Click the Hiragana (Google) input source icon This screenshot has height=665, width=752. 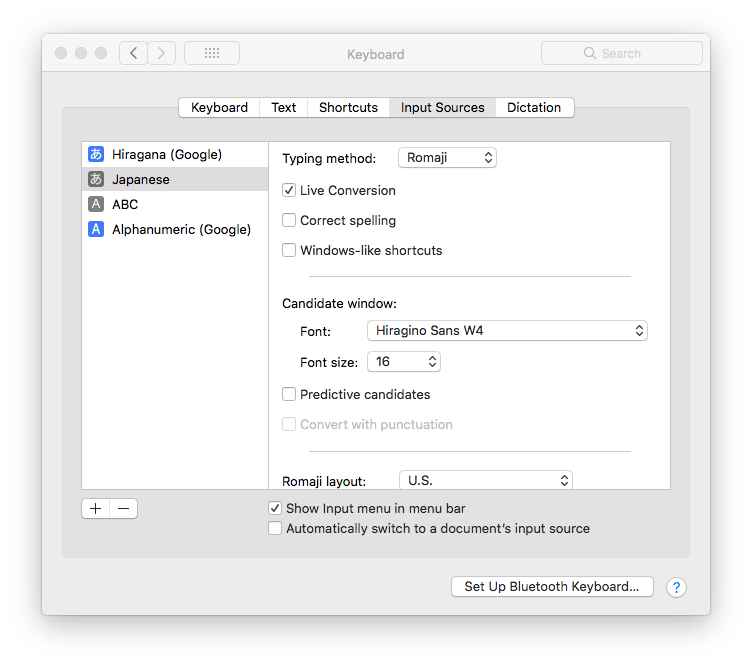96,155
